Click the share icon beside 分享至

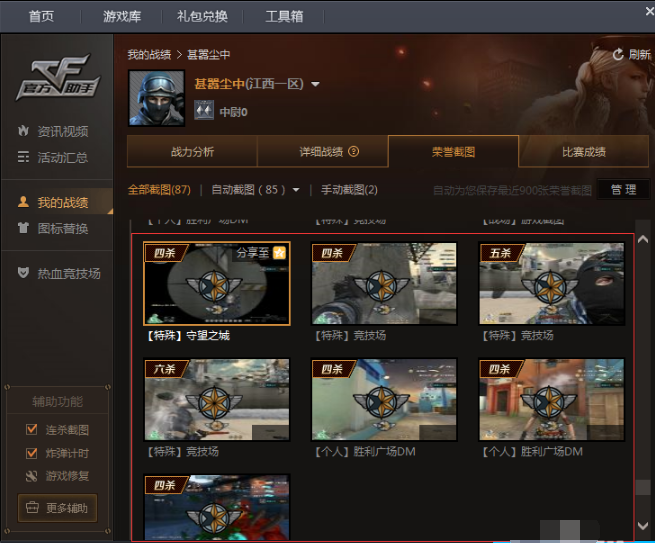point(280,254)
